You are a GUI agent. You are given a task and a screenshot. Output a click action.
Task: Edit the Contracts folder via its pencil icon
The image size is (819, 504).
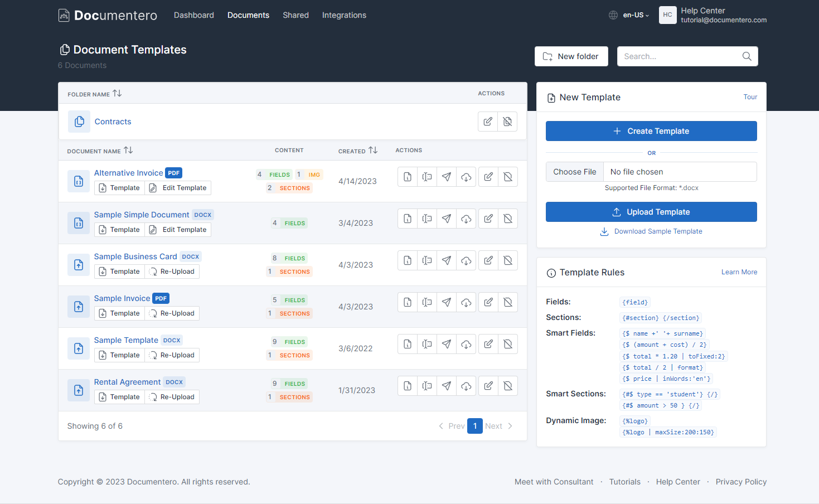(488, 122)
